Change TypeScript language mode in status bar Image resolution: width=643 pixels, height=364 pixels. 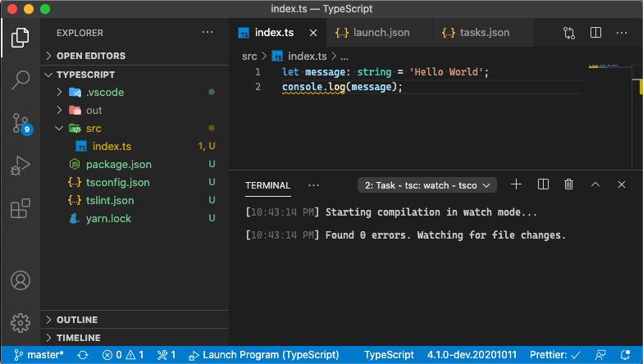(389, 355)
